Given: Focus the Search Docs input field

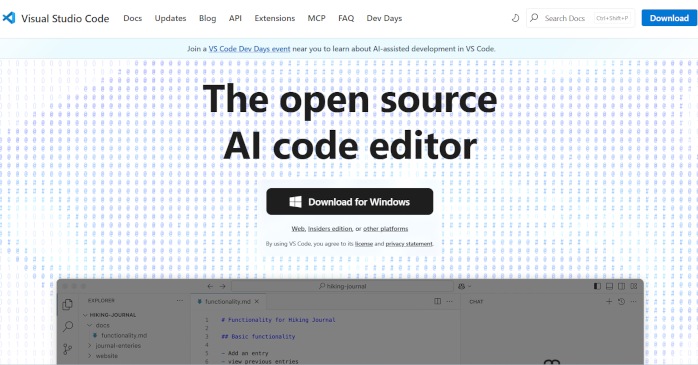Looking at the screenshot, I should [580, 18].
